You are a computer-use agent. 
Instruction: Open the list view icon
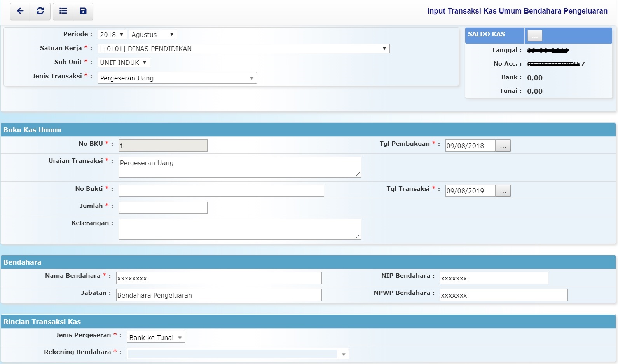(63, 11)
